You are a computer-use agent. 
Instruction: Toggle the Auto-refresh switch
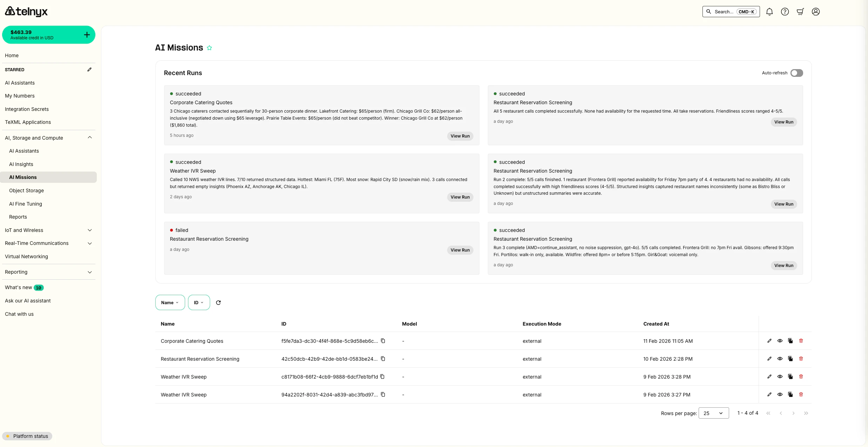click(x=796, y=73)
